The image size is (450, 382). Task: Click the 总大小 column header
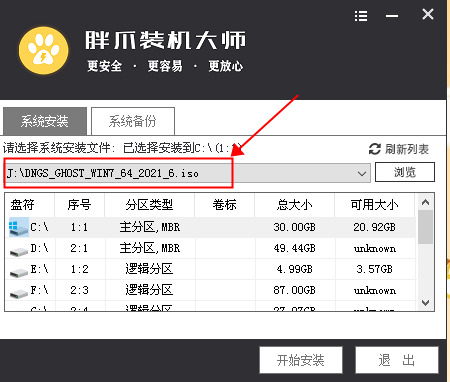294,205
